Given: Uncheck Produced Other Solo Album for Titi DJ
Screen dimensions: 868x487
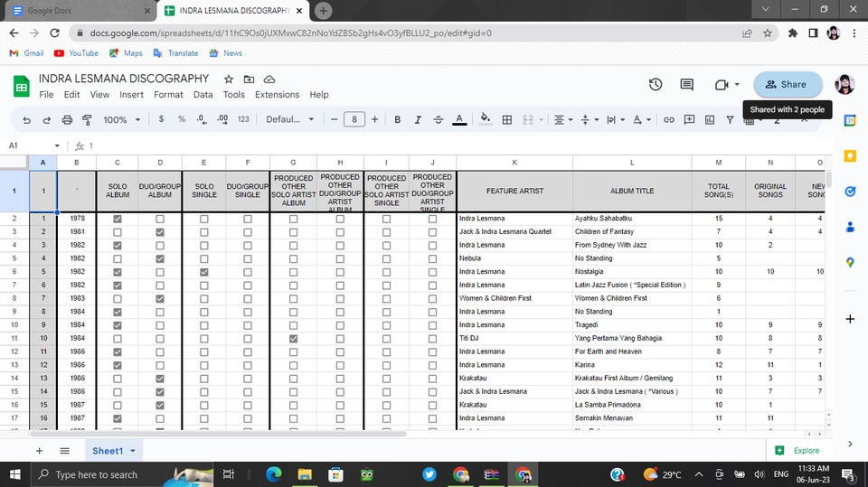Looking at the screenshot, I should pyautogui.click(x=293, y=338).
